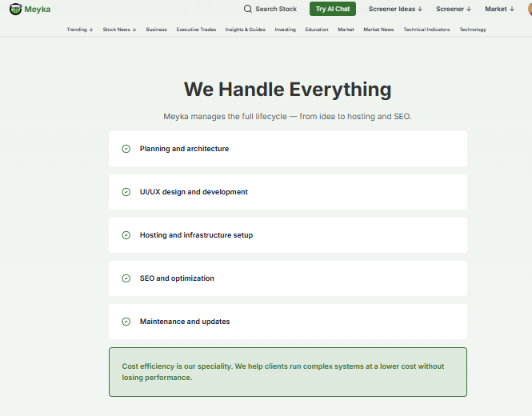Screen dimensions: 532x416
Task: Click the Cost efficiency highlight box
Action: 287,372
